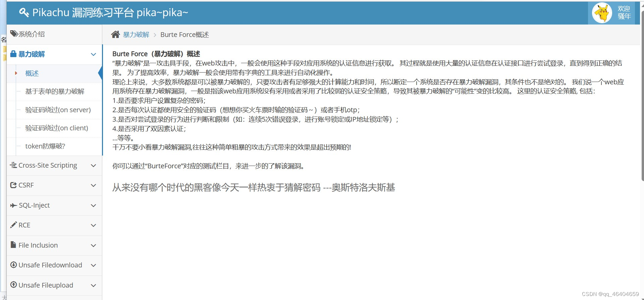Select the 暴力破解 sidebar category

54,54
